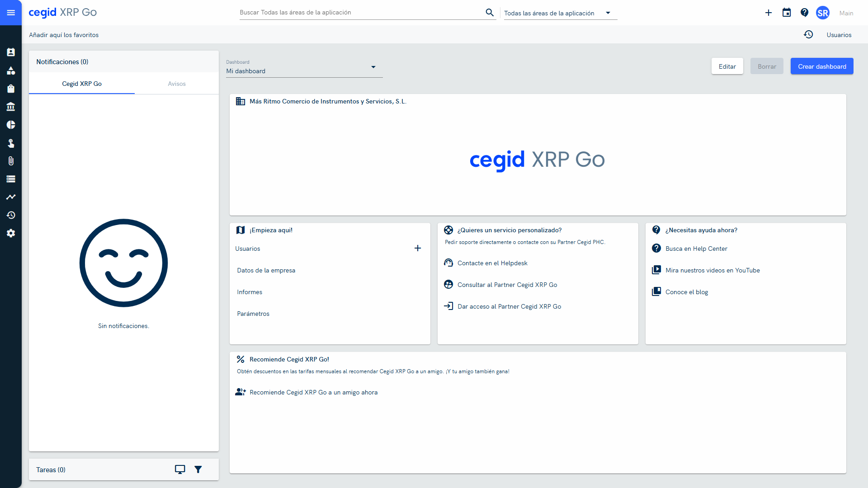Click the monitor icon in Tareas panel
The width and height of the screenshot is (868, 488).
point(180,469)
